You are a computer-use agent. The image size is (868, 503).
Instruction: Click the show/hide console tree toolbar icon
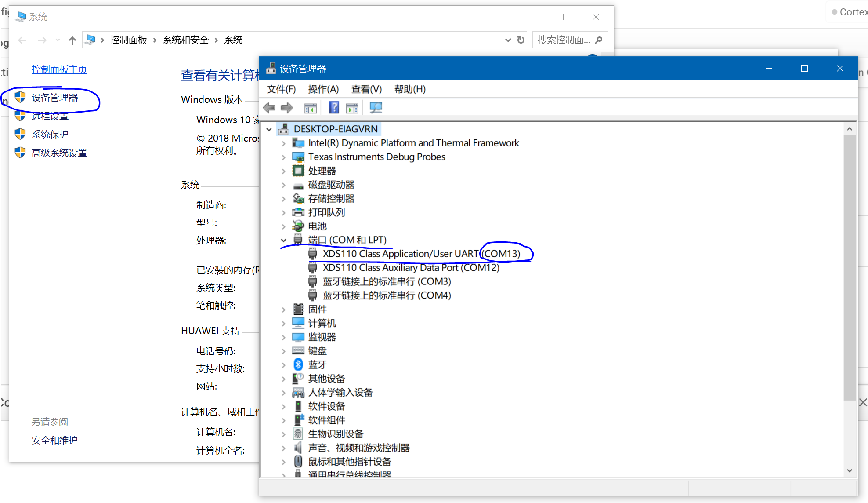[x=310, y=108]
